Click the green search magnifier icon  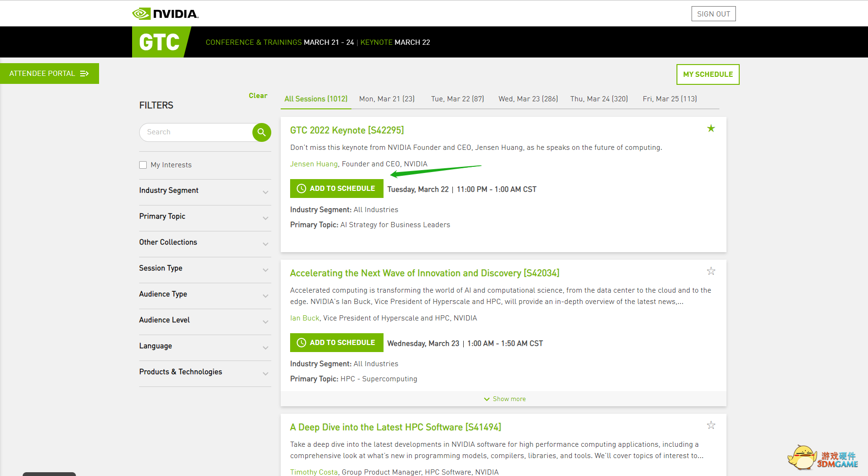coord(262,132)
